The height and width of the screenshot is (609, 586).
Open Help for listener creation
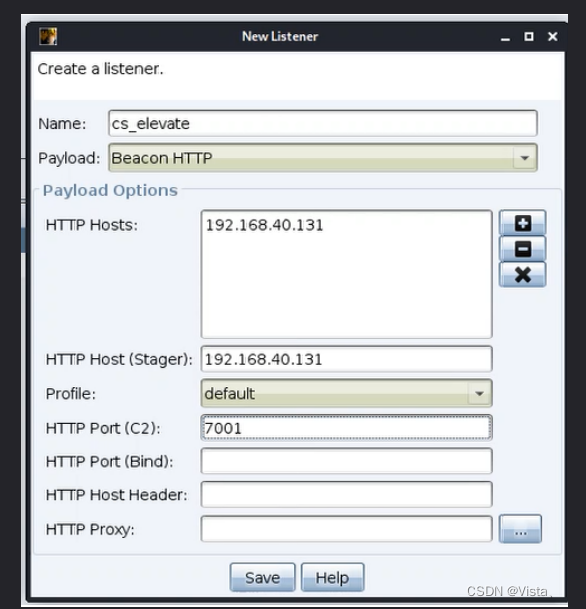point(332,578)
